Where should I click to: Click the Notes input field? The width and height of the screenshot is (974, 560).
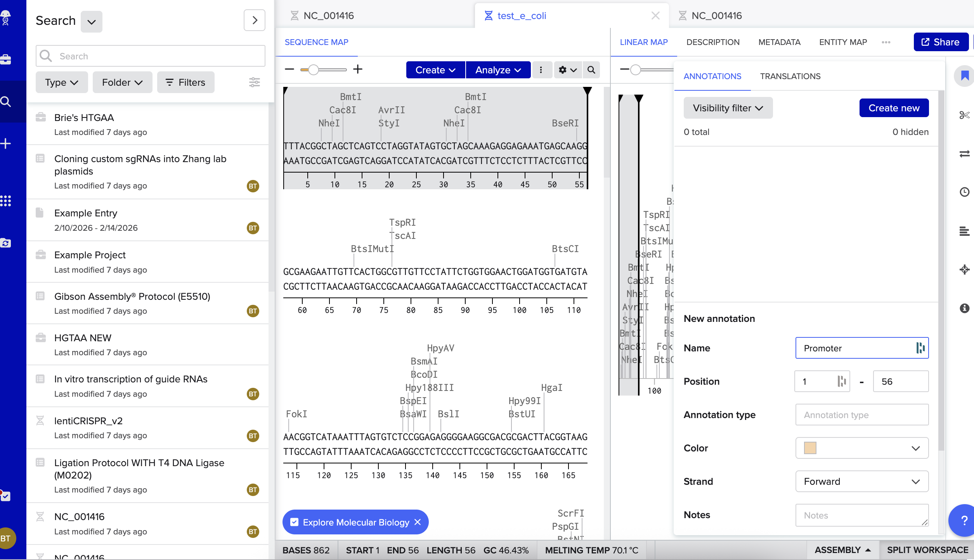coord(861,515)
